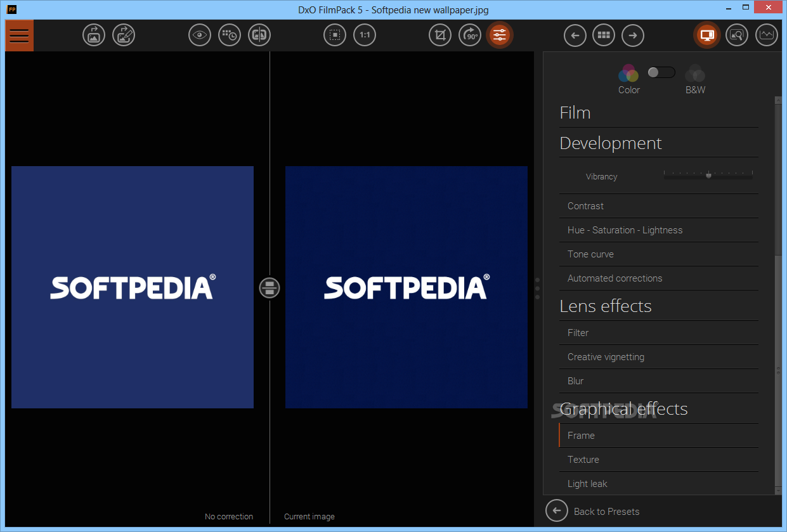Select B&W mode icon
This screenshot has height=532, width=787.
tap(695, 74)
